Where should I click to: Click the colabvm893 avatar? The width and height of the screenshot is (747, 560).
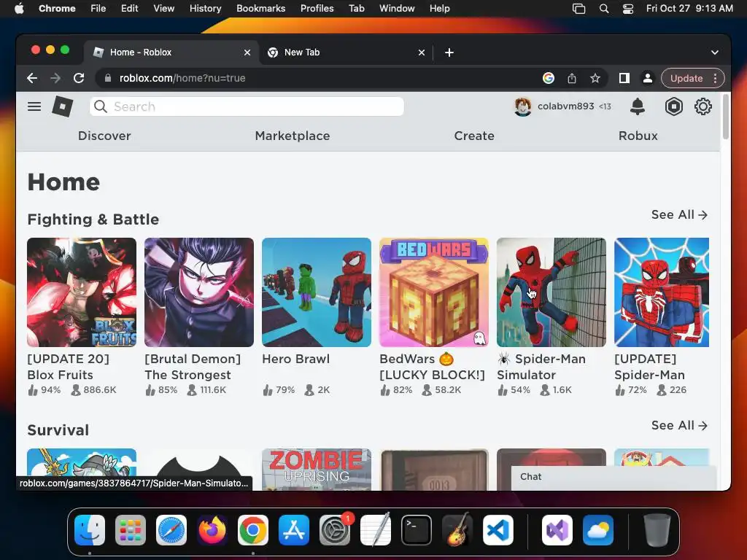point(522,106)
